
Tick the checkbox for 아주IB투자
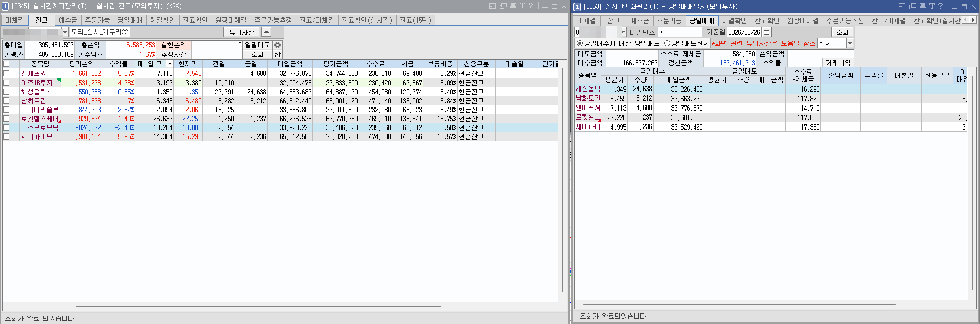pyautogui.click(x=6, y=83)
